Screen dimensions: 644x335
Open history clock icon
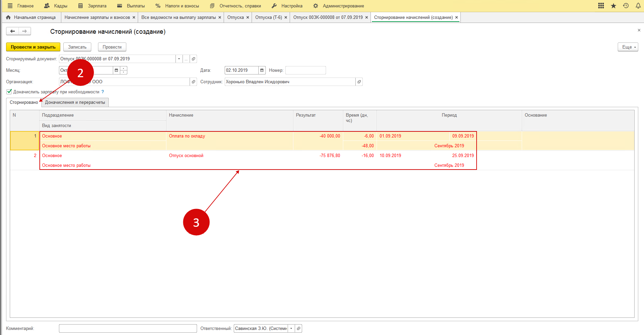coord(626,6)
